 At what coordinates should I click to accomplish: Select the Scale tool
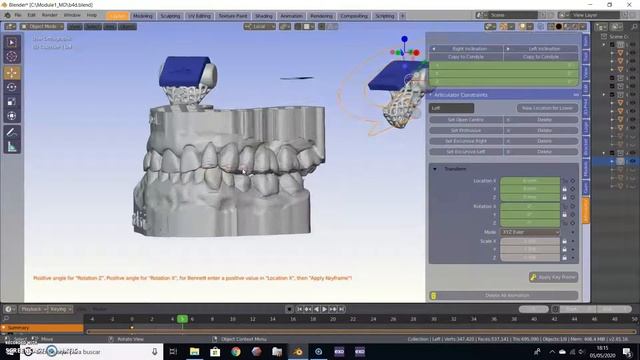(12, 101)
